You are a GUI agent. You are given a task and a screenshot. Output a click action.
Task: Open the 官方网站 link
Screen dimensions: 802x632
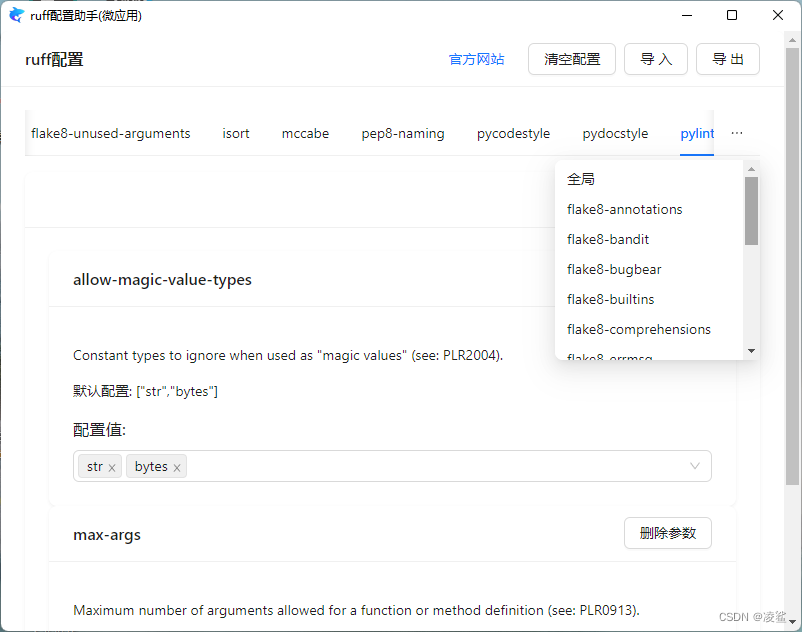coord(476,59)
